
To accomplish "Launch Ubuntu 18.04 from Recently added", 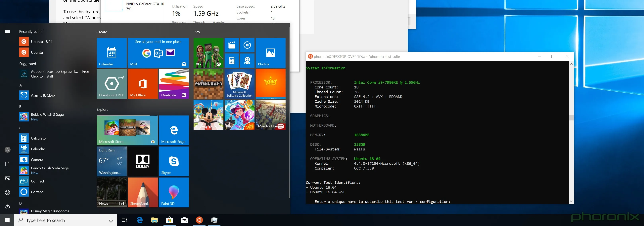I will 54,41.
